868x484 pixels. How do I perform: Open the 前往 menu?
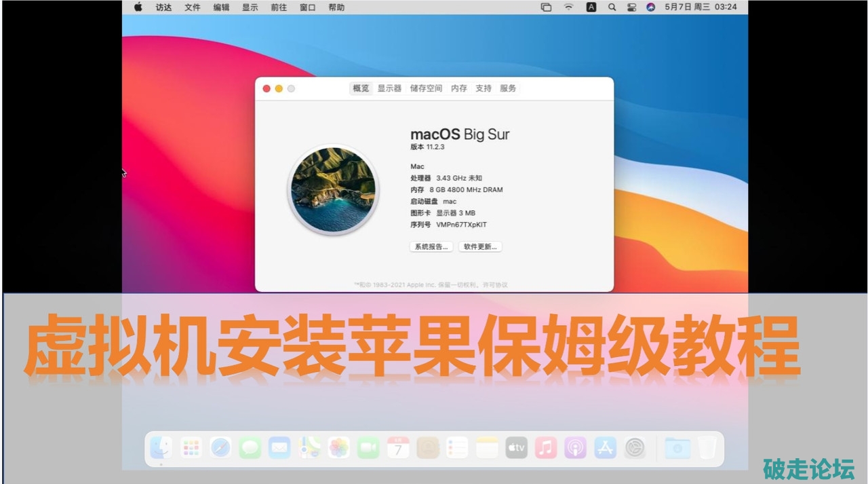pyautogui.click(x=279, y=7)
